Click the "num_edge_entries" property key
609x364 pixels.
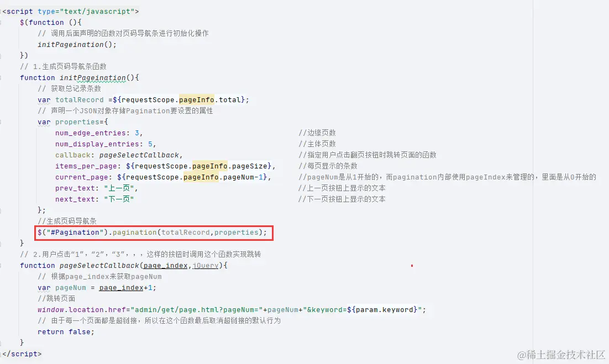tap(91, 133)
